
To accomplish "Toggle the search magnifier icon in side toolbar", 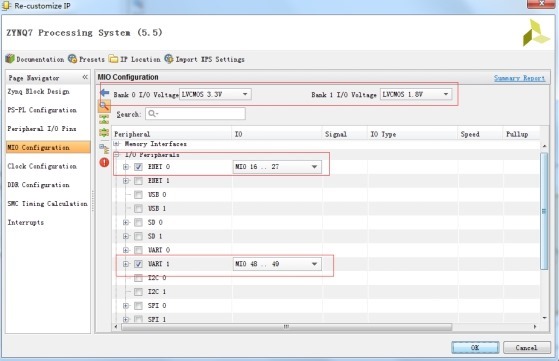I will tap(104, 106).
